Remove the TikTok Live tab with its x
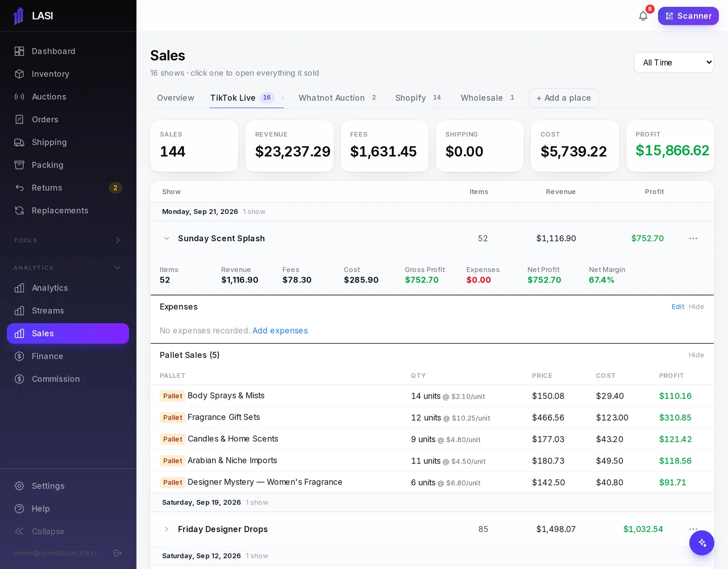Image resolution: width=728 pixels, height=569 pixels. (283, 98)
